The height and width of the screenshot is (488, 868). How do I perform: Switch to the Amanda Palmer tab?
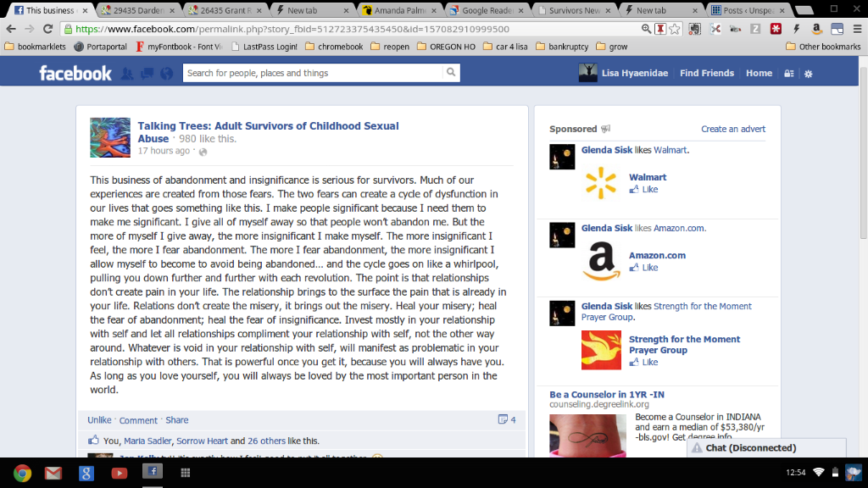pos(398,10)
